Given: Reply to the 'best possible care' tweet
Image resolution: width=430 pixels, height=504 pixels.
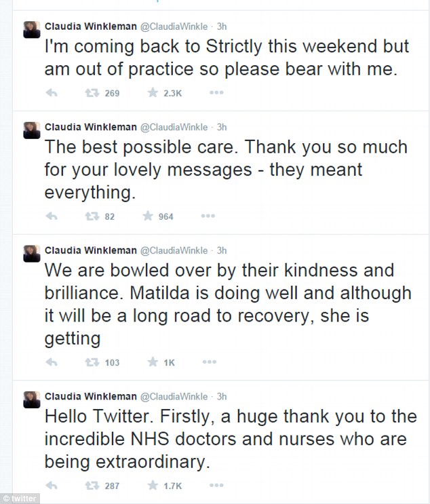Looking at the screenshot, I should [x=51, y=216].
